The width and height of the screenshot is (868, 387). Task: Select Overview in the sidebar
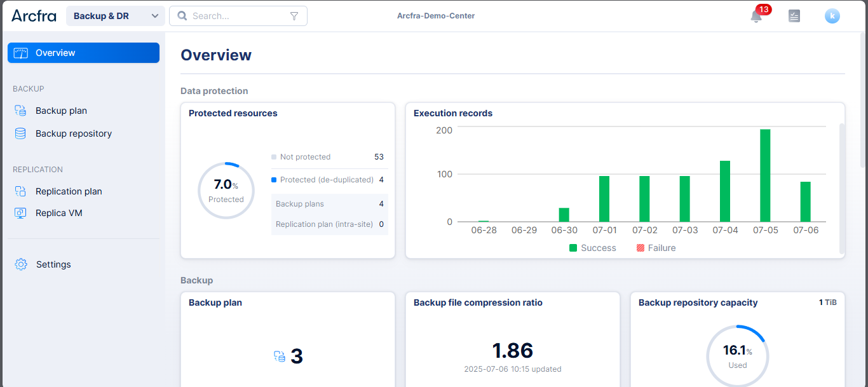(83, 53)
